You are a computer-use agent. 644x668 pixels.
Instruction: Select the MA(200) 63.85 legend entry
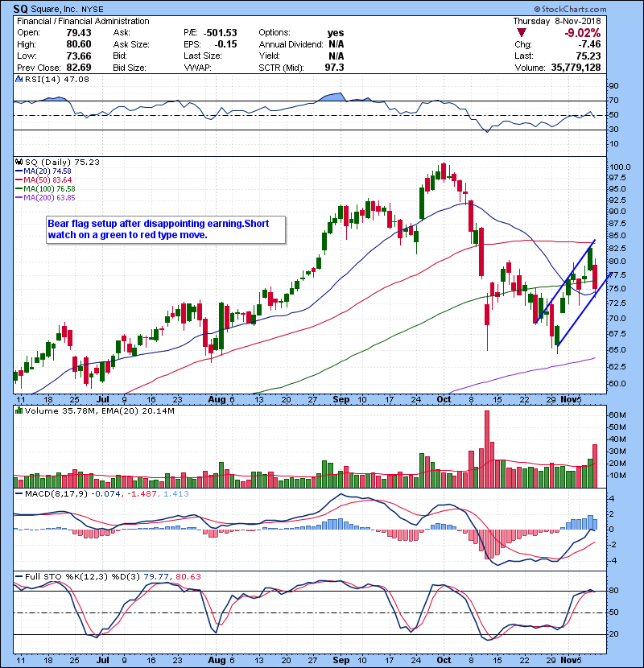[x=45, y=198]
